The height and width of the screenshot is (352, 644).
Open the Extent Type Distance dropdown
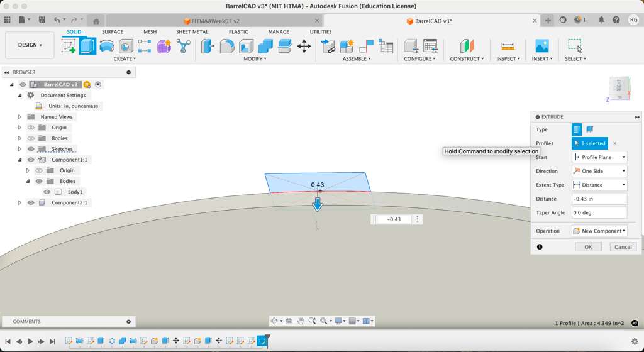[599, 185]
